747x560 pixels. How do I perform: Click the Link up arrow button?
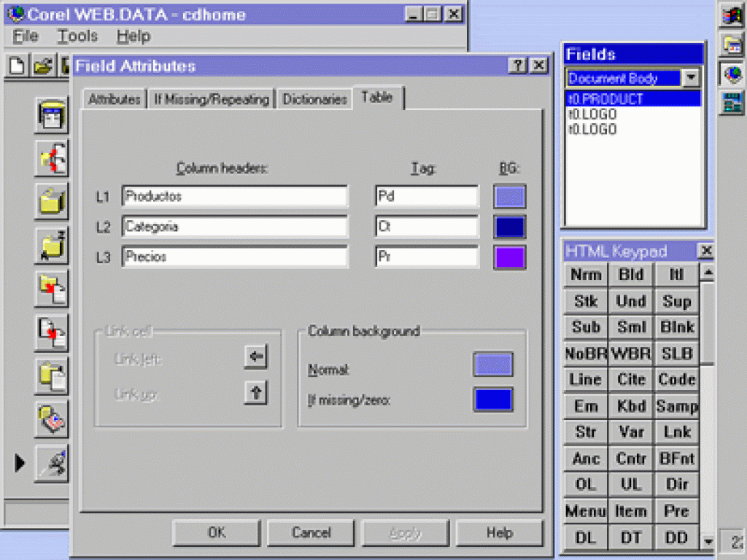coord(255,393)
